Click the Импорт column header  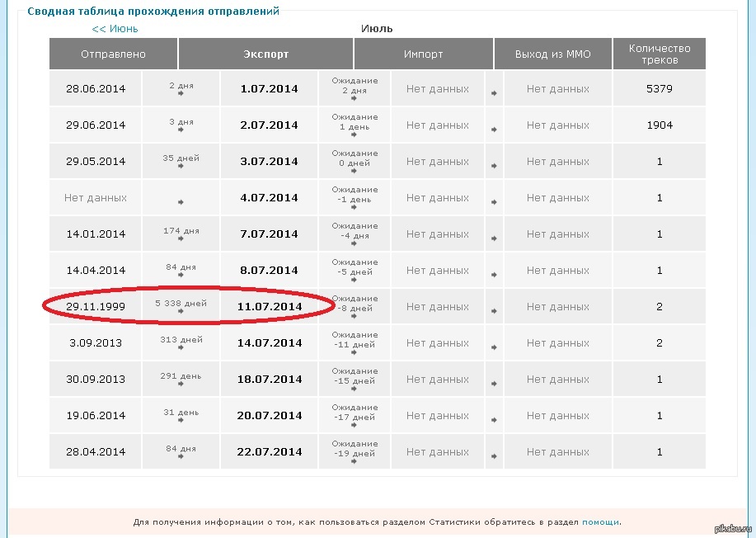[x=423, y=54]
